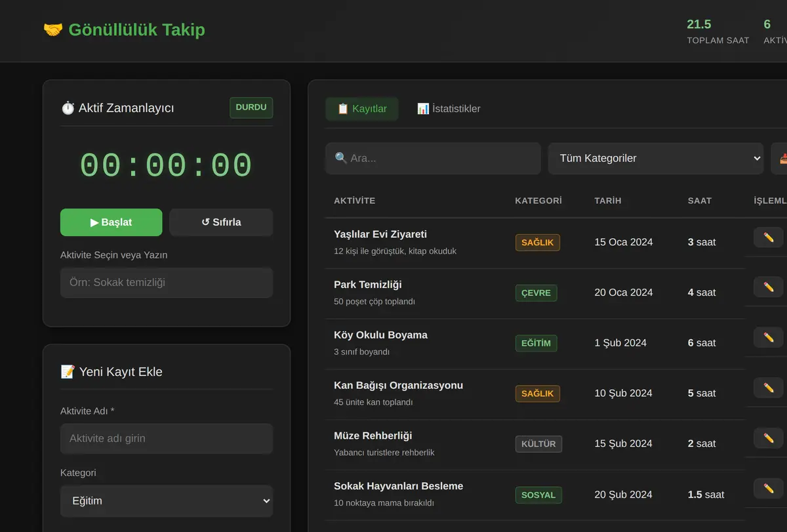This screenshot has width=787, height=532.
Task: Click the 00:00:00 timer display
Action: tap(167, 165)
